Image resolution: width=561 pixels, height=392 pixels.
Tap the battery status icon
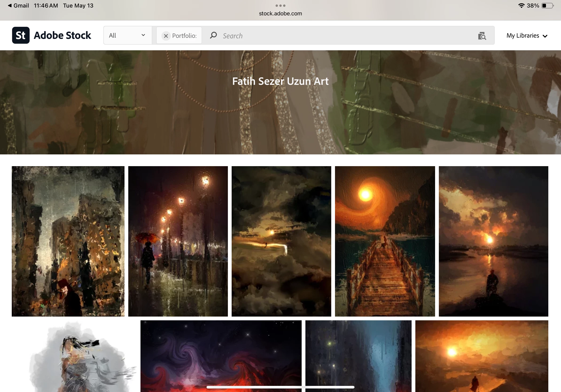click(547, 5)
